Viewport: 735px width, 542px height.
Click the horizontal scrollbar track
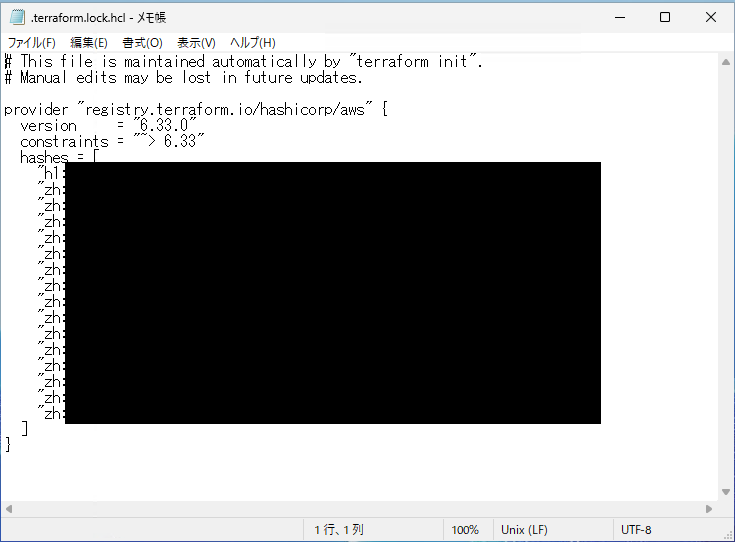(x=360, y=508)
